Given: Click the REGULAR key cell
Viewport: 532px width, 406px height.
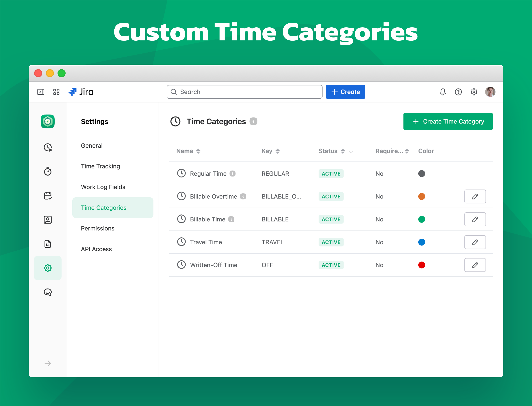Looking at the screenshot, I should pyautogui.click(x=275, y=174).
